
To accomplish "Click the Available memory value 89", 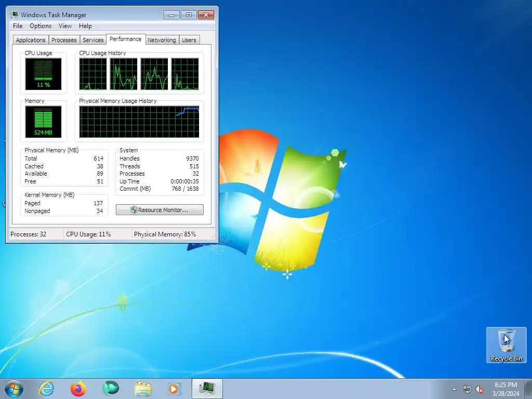I will pyautogui.click(x=100, y=174).
